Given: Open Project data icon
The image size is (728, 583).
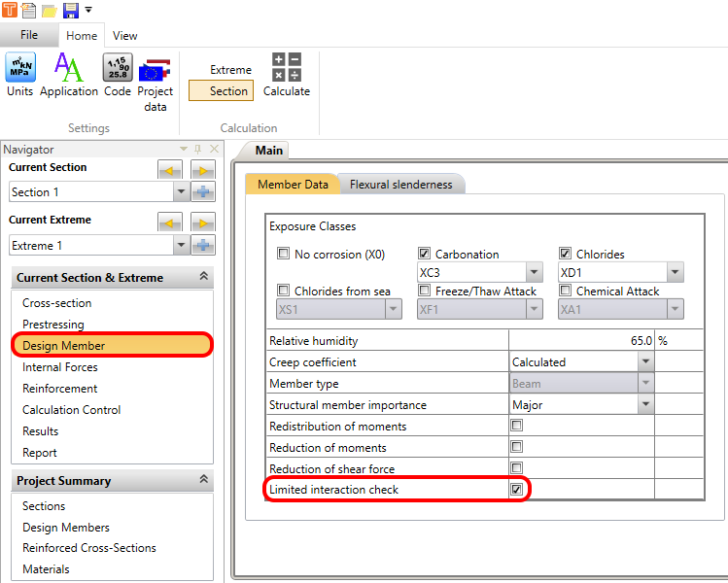Looking at the screenshot, I should click(x=155, y=78).
